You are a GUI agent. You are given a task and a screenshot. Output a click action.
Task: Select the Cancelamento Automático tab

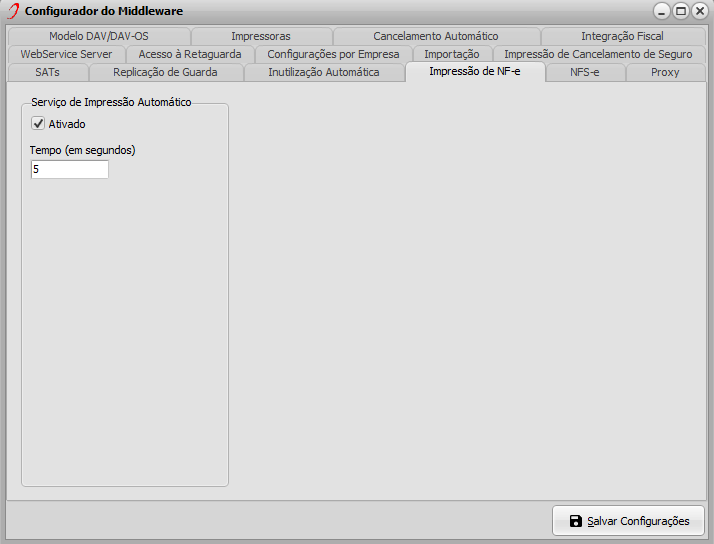[435, 36]
